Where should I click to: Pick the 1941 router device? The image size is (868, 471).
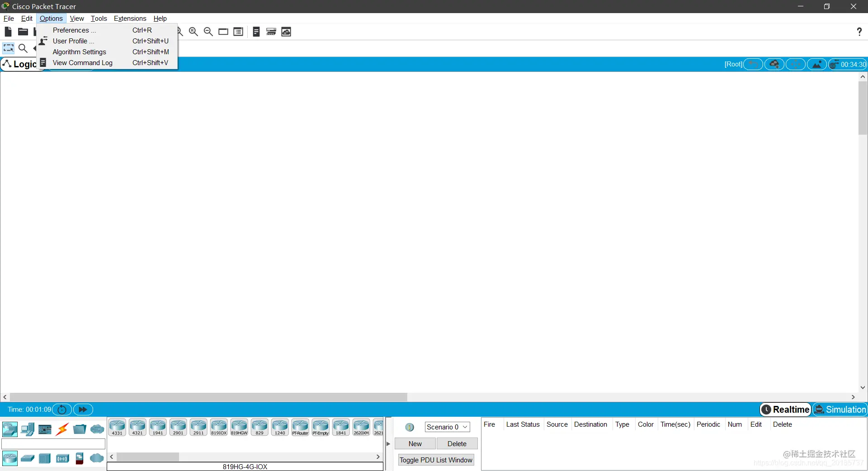tap(158, 427)
